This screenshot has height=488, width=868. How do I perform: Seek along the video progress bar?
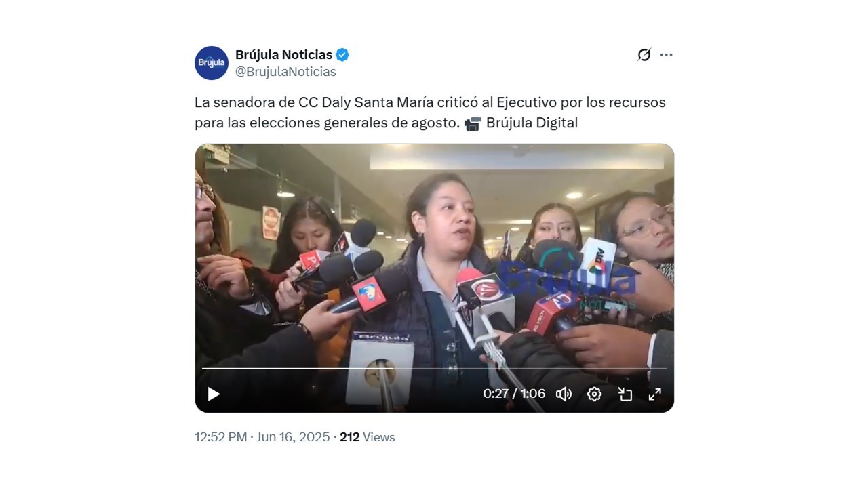435,369
